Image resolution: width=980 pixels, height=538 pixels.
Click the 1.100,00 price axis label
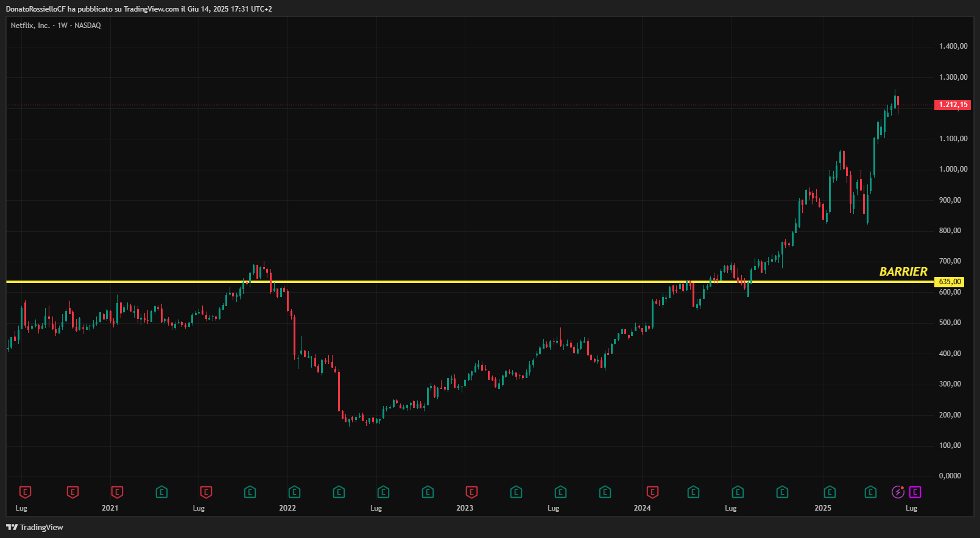(x=953, y=139)
